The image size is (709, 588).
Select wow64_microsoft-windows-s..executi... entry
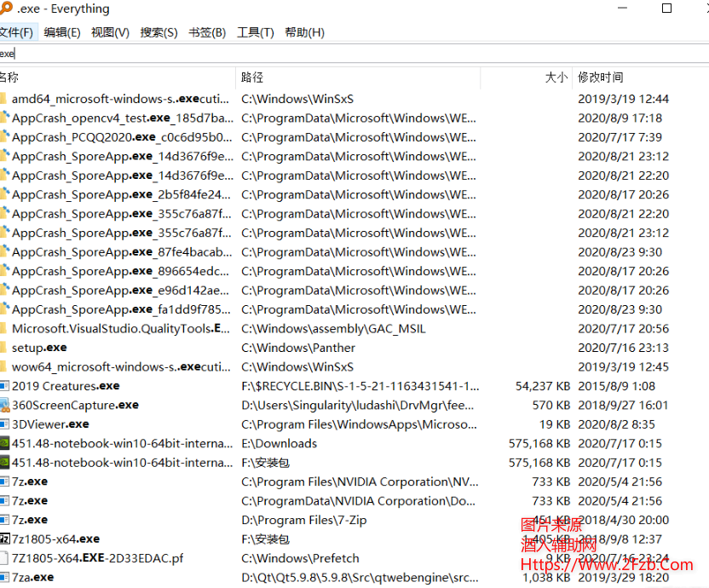coord(121,366)
